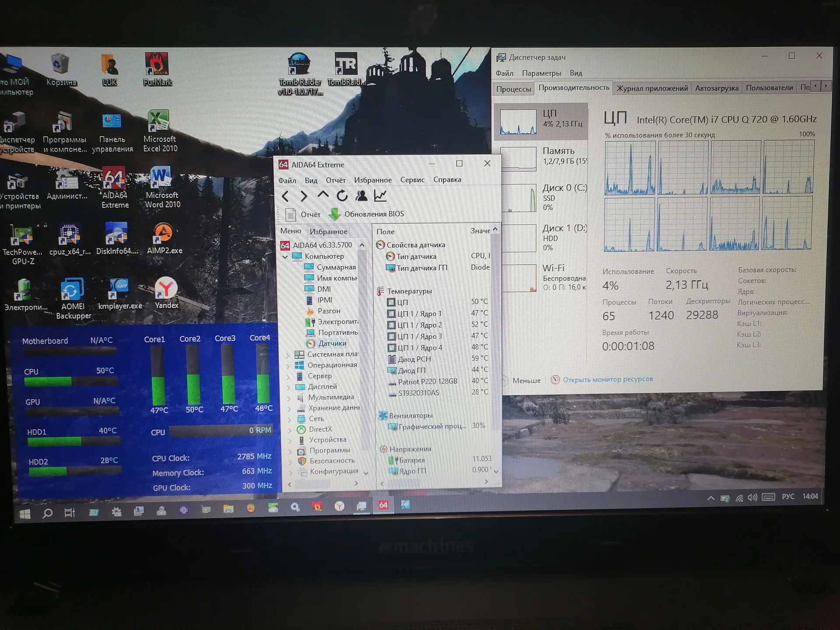
Task: Click Открыть монитор ресурсов link
Action: pyautogui.click(x=608, y=379)
